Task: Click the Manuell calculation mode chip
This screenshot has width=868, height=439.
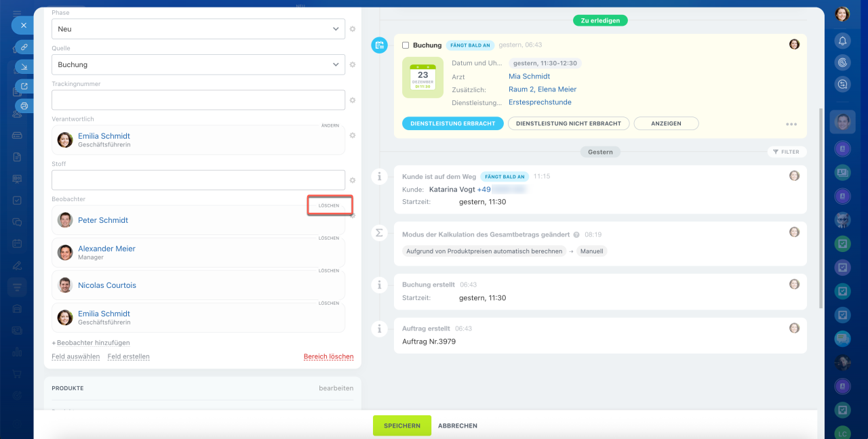Action: pos(591,251)
